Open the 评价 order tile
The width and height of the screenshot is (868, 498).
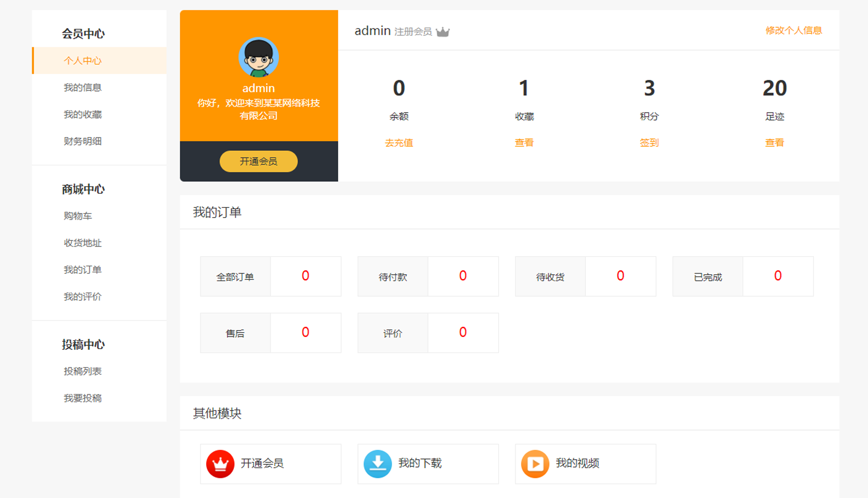pos(428,333)
